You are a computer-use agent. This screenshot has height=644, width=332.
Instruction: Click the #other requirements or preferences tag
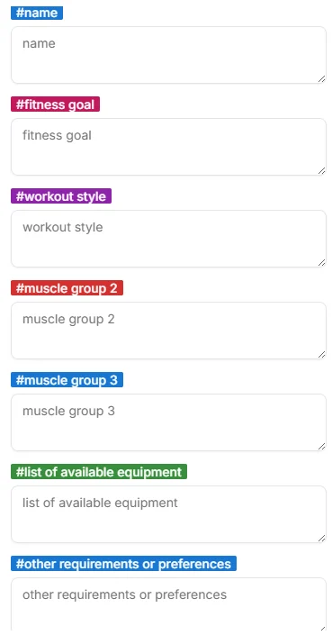tap(123, 564)
